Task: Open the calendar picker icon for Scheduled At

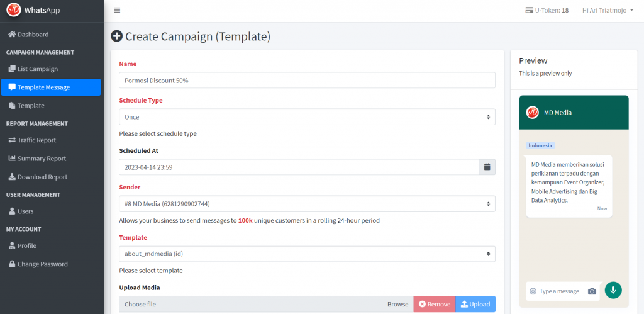Action: [x=487, y=167]
